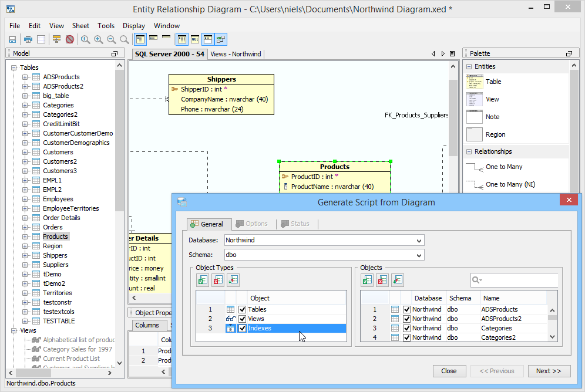585x392 pixels.
Task: Toggle the relationship display icon in toolbar
Action: pyautogui.click(x=221, y=39)
